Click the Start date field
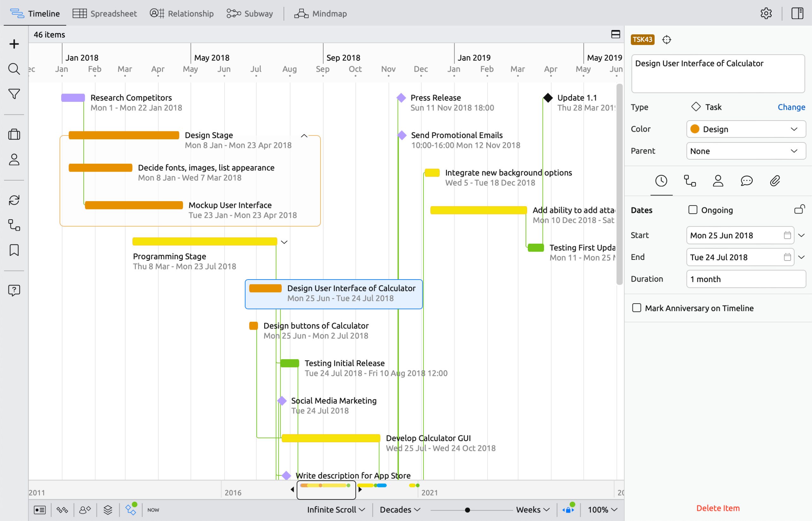Viewport: 812px width, 521px height. coord(740,235)
